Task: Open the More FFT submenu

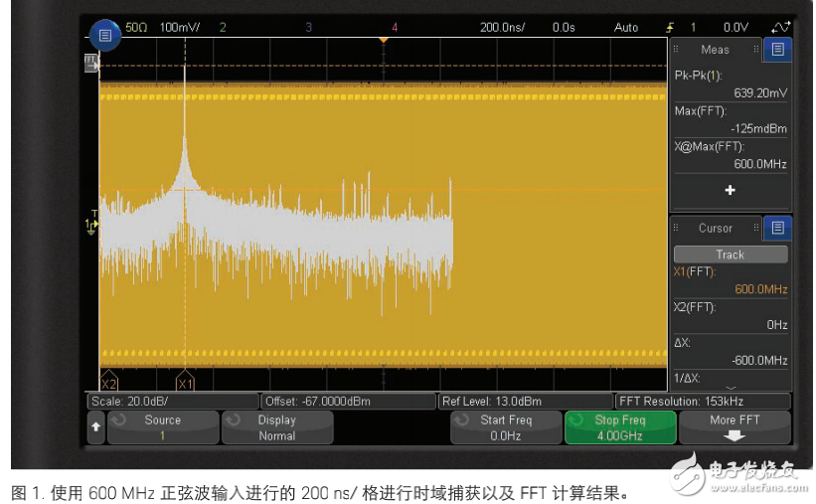Action: click(x=735, y=427)
